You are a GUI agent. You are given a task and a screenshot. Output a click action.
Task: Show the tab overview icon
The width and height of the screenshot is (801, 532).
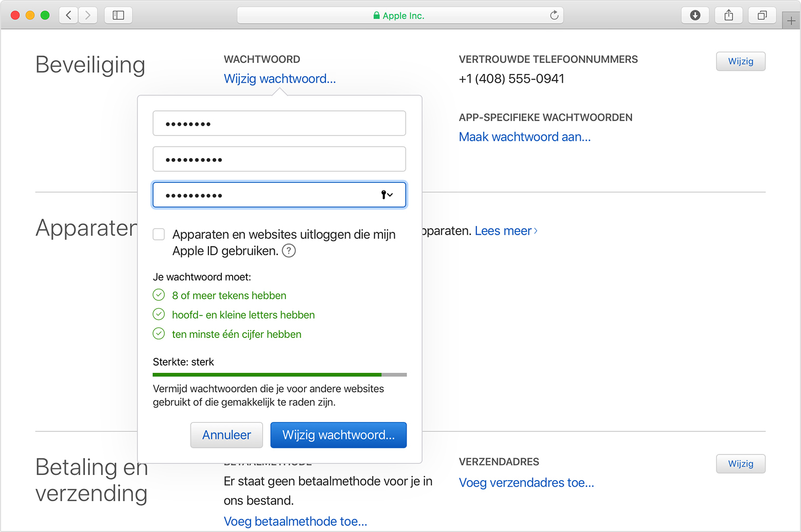coord(762,15)
